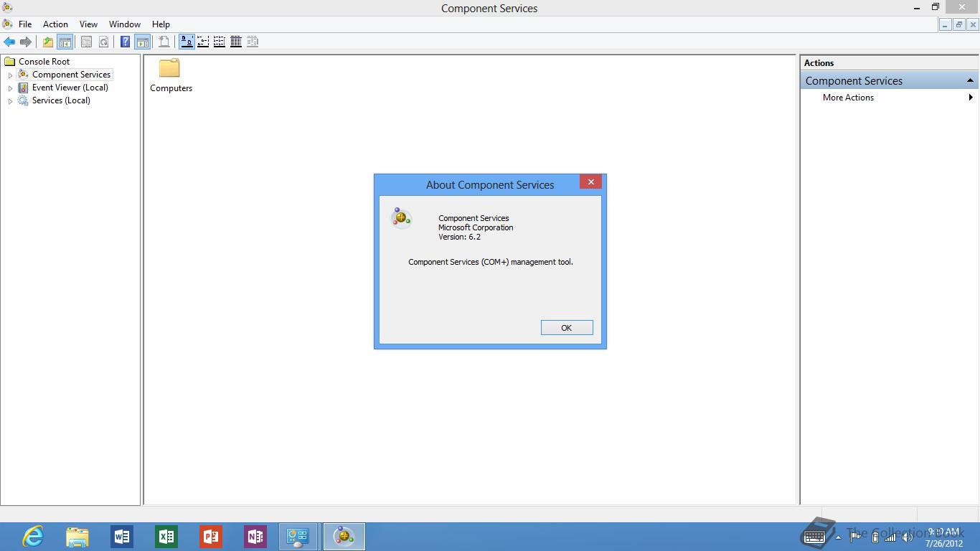
Task: Select Status view toolbar icon
Action: 253,42
